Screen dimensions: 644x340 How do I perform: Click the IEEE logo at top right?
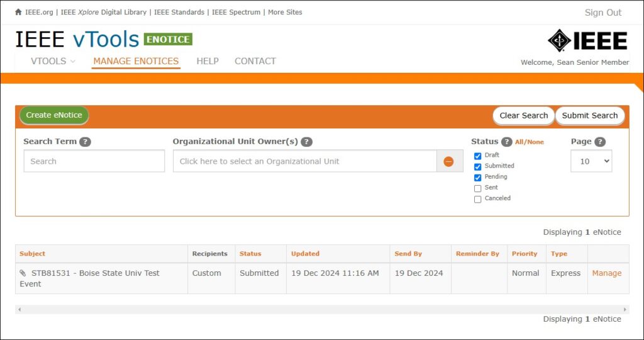coord(587,40)
